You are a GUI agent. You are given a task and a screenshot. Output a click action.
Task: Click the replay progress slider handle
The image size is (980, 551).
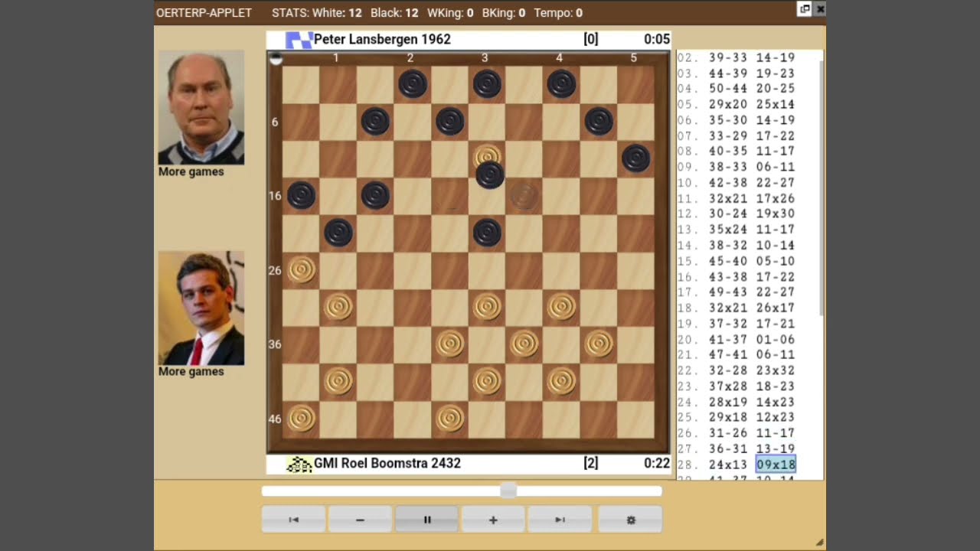(x=508, y=491)
